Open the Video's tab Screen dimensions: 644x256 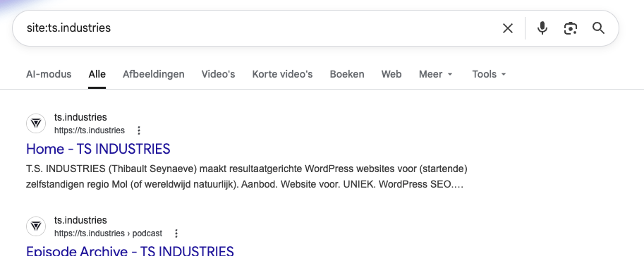(218, 74)
